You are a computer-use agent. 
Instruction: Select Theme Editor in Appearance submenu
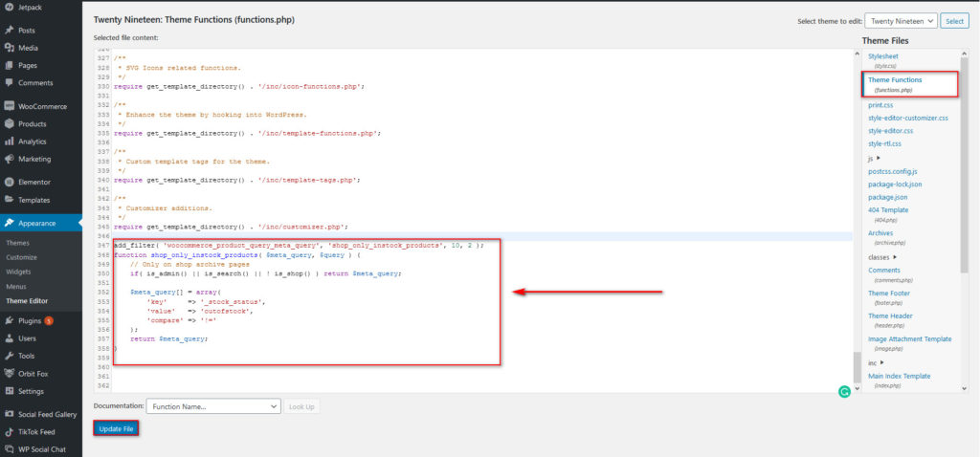point(27,301)
